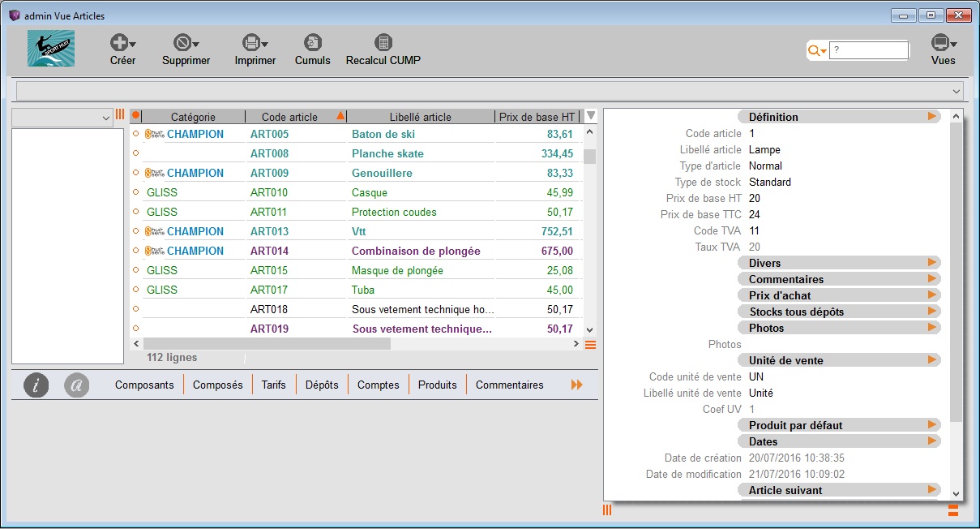Switch to the Tarifs tab

(x=274, y=385)
